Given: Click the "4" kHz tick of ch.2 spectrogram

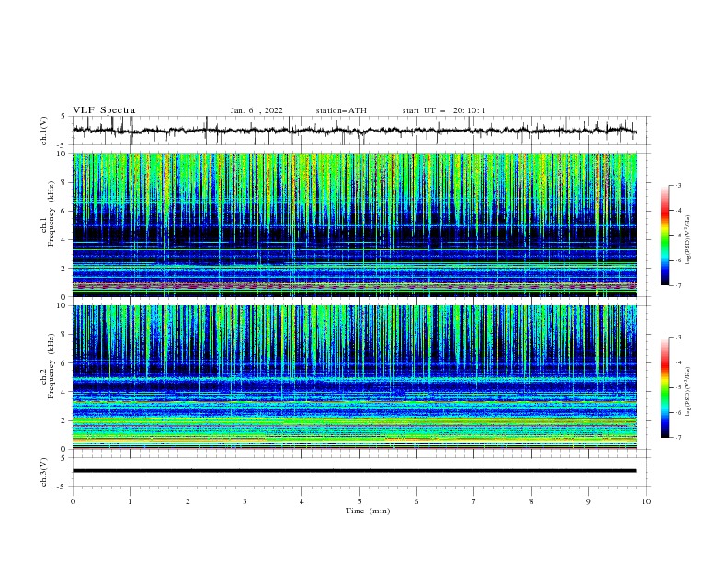Looking at the screenshot, I should click(64, 392).
